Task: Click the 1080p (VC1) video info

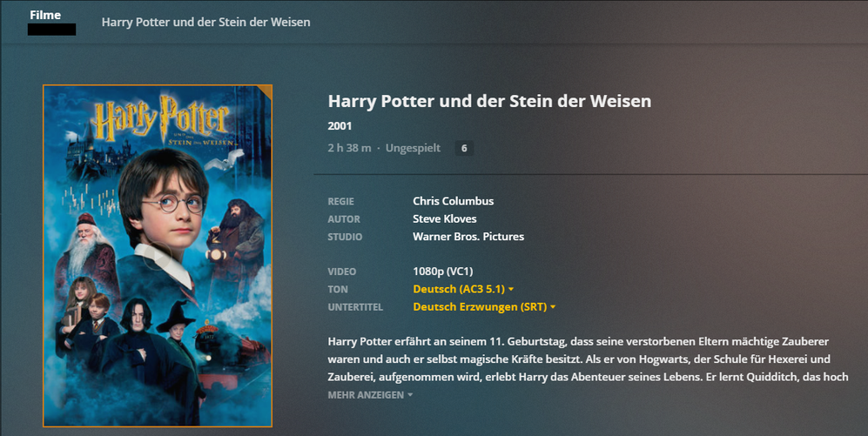Action: (443, 272)
